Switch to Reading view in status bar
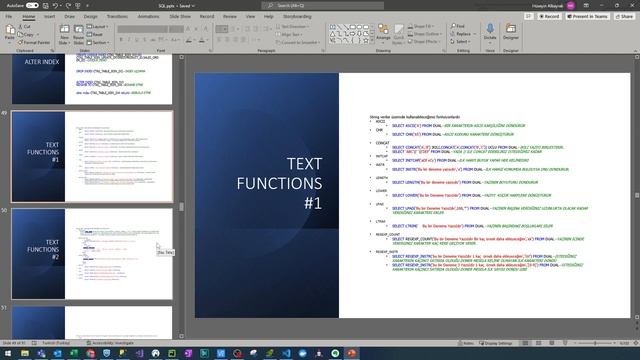640x360 pixels. click(x=552, y=343)
